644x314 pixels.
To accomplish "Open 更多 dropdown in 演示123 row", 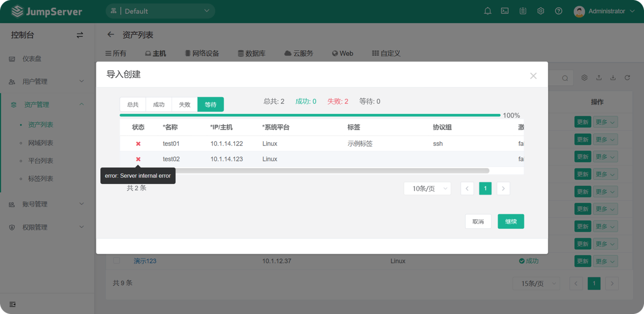I will pos(605,261).
